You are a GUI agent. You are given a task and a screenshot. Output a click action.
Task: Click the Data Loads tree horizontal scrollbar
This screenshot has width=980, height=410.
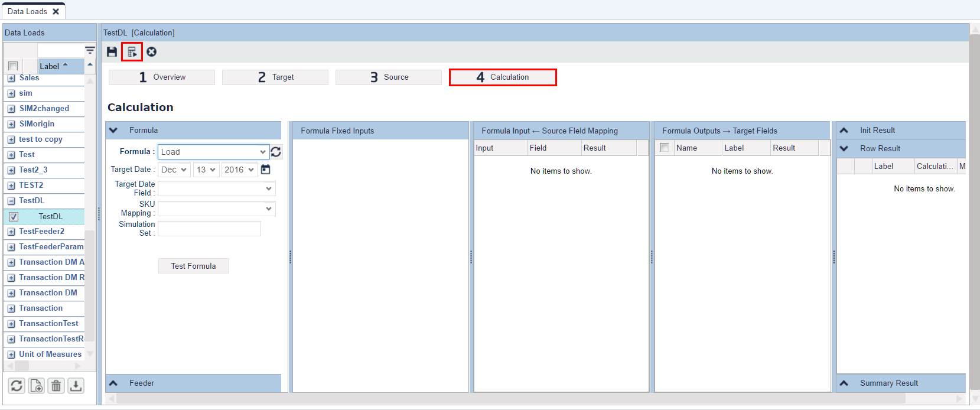point(22,366)
